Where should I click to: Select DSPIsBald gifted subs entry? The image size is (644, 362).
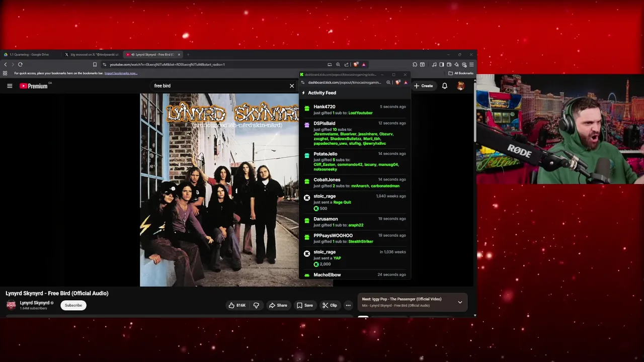pos(355,133)
